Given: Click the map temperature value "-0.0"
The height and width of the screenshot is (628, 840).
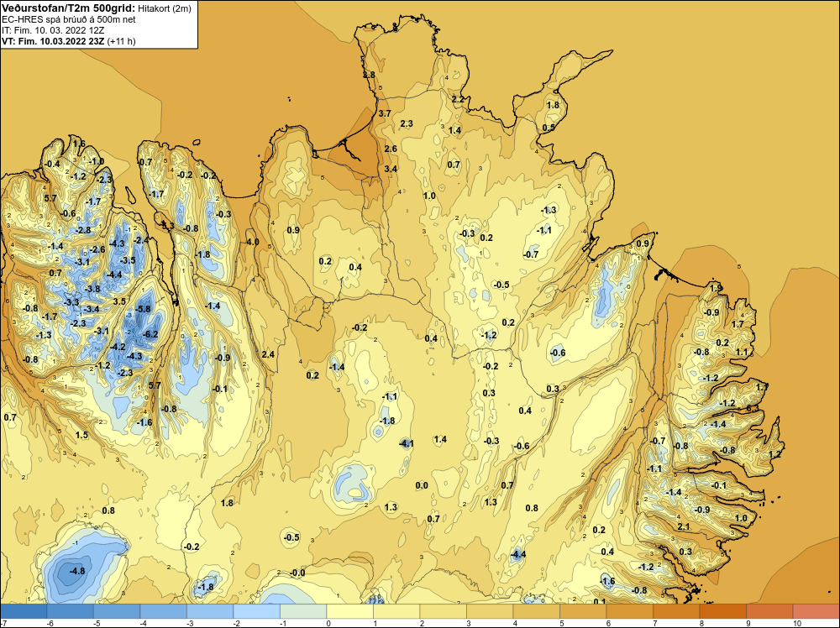Looking at the screenshot, I should pos(297,573).
